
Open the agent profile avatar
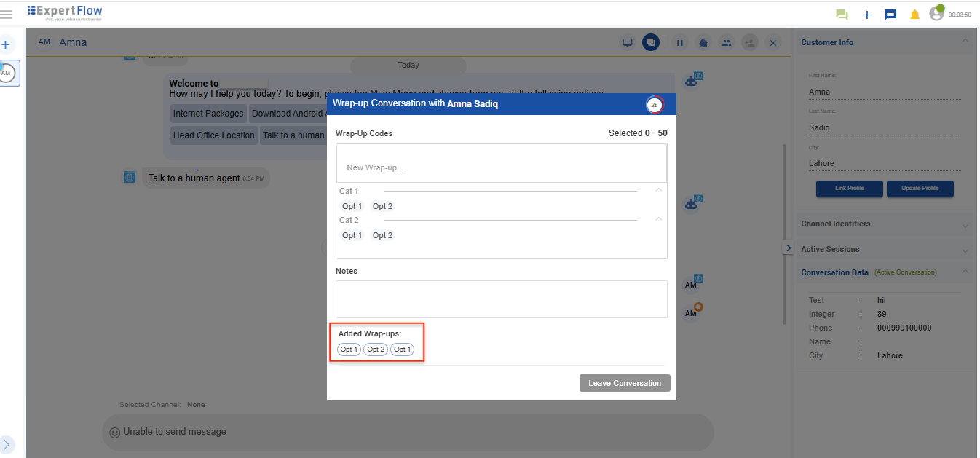pyautogui.click(x=936, y=13)
